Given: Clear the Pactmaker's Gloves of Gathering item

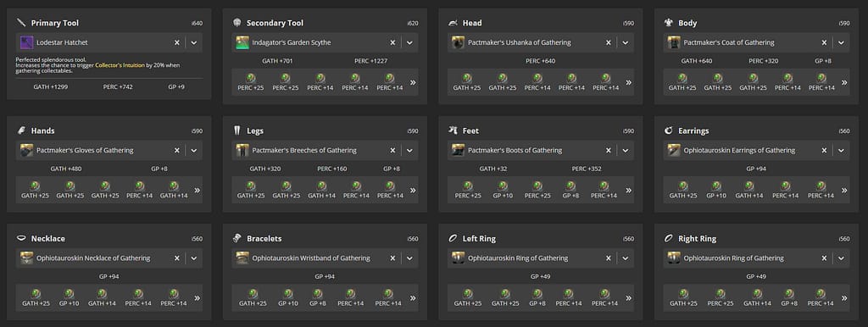Looking at the screenshot, I should click(x=177, y=151).
